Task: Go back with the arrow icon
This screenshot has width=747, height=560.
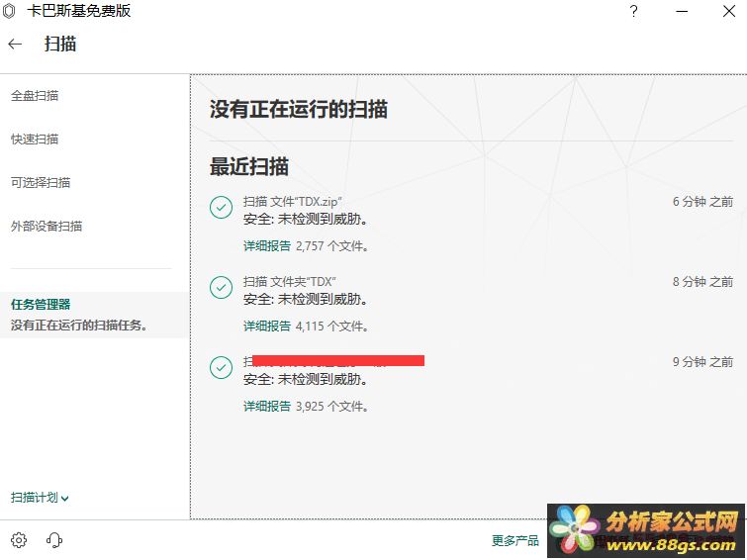Action: (15, 45)
